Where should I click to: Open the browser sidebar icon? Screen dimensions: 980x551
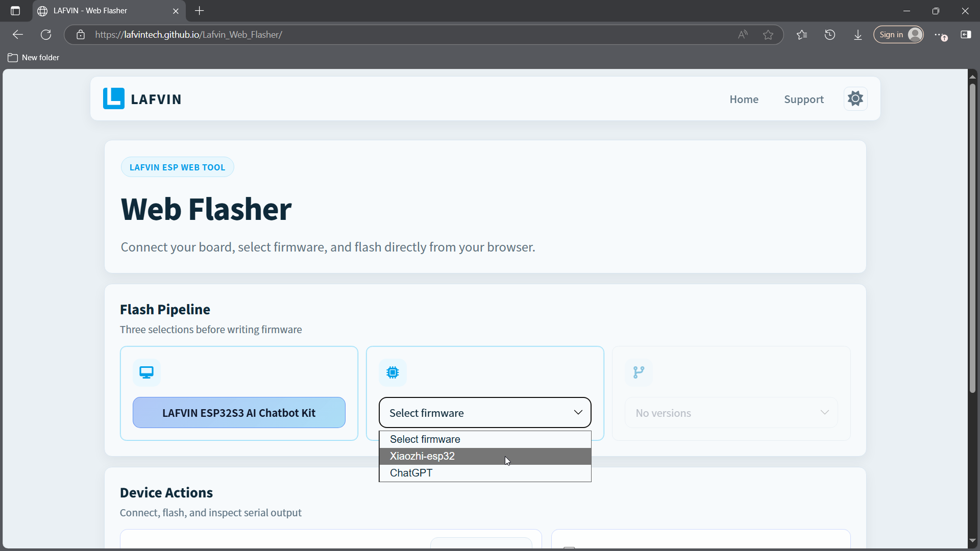(966, 35)
